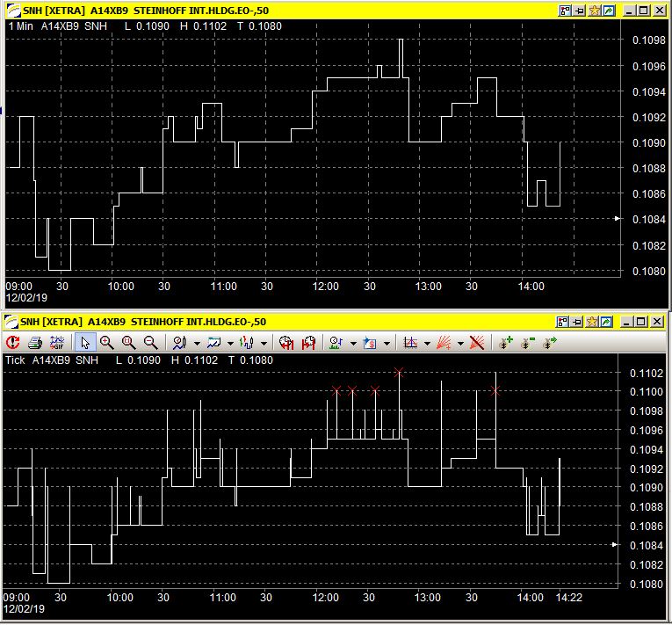This screenshot has width=672, height=625.
Task: Click 'T 0.1080' low value in 1 Min chart header
Action: [260, 26]
